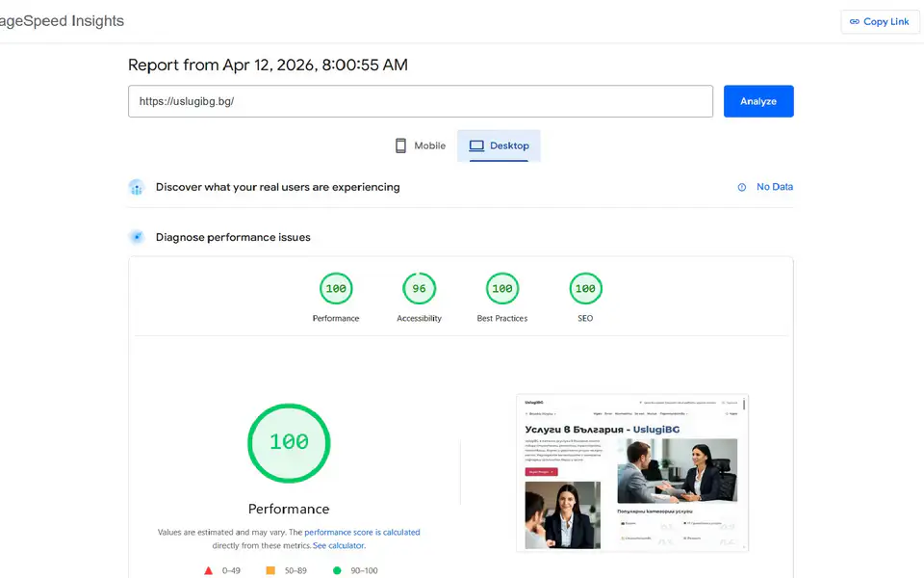Click the red triangle 0–49 legend icon
The width and height of the screenshot is (924, 578).
[x=208, y=570]
